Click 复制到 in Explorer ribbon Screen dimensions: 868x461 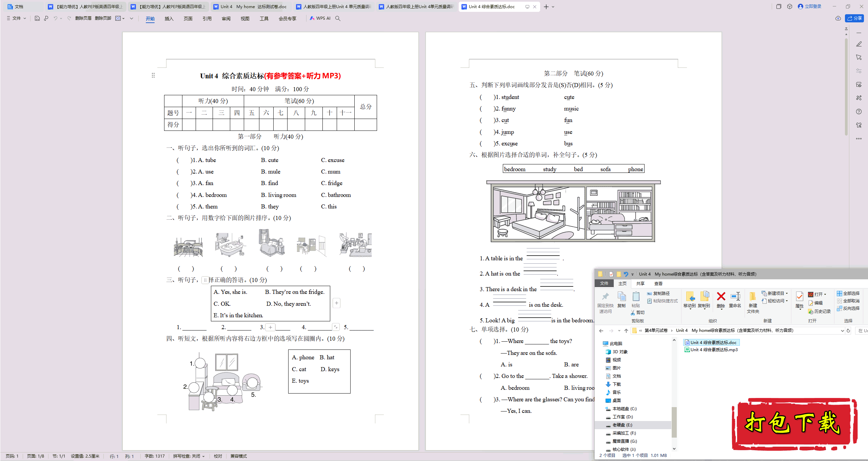(704, 300)
